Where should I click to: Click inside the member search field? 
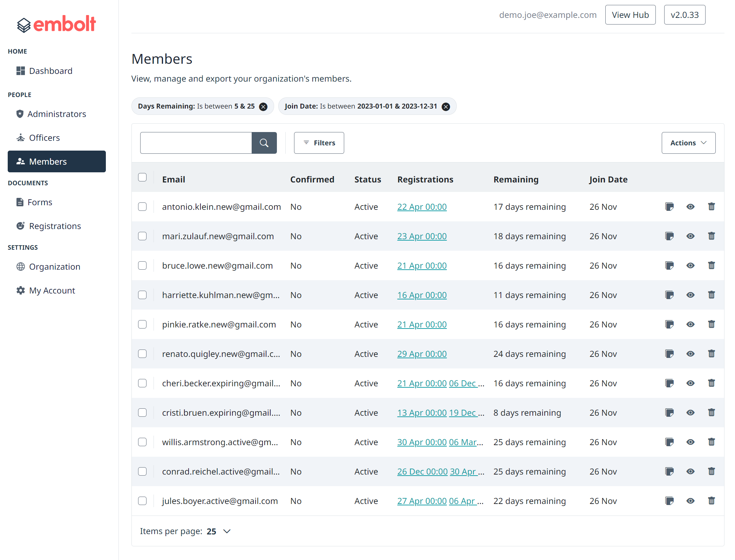click(196, 143)
